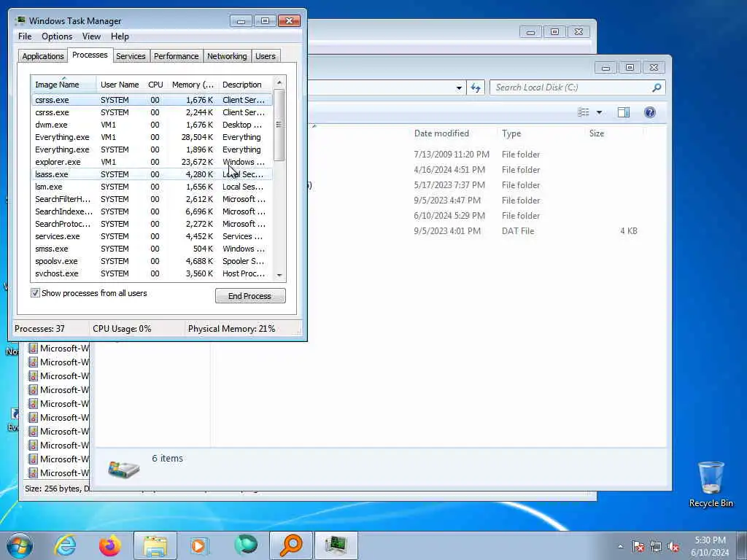This screenshot has width=747, height=560.
Task: Select the lsm.exe process row
Action: point(152,187)
